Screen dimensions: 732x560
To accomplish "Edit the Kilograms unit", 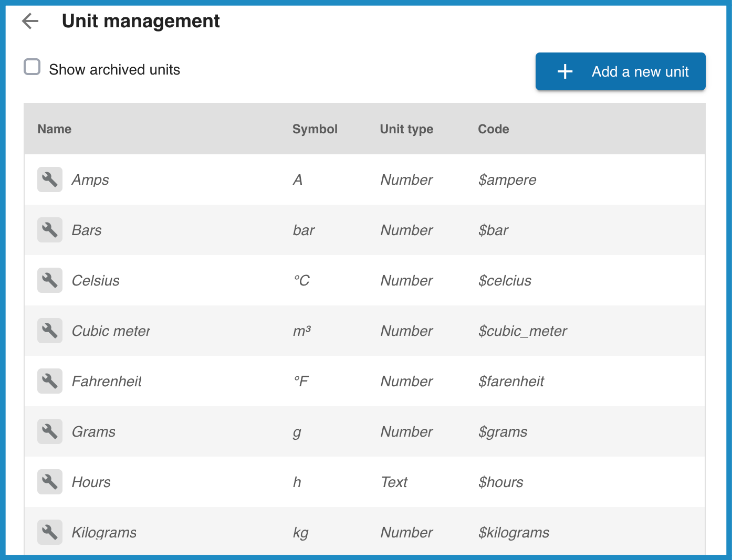I will click(x=49, y=532).
